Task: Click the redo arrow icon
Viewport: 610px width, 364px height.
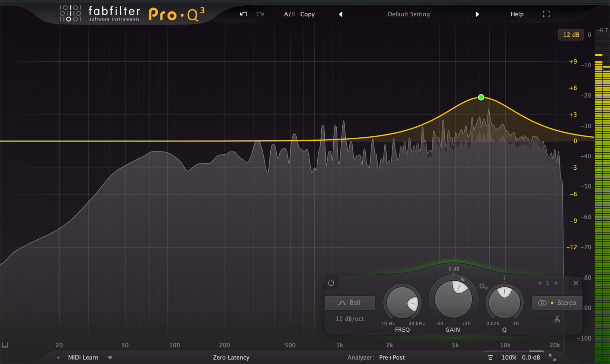Action: [x=260, y=14]
